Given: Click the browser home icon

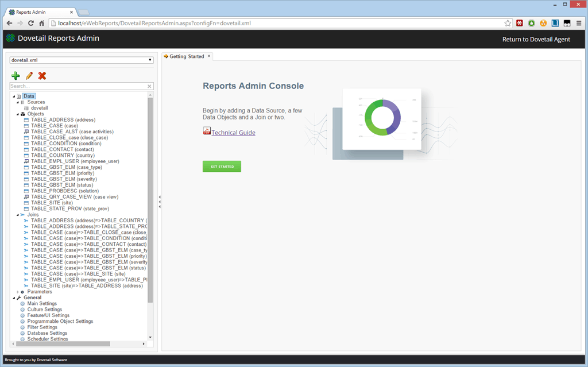Looking at the screenshot, I should coord(41,24).
